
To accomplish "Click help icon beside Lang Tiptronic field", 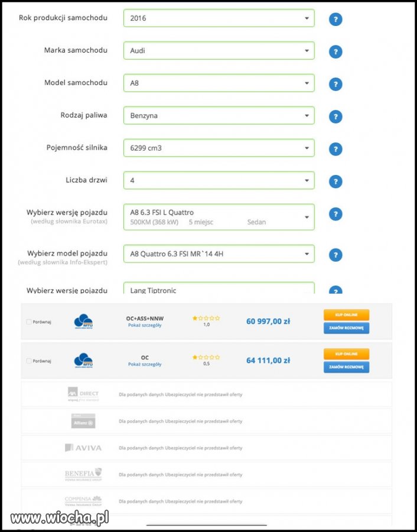I will [335, 290].
